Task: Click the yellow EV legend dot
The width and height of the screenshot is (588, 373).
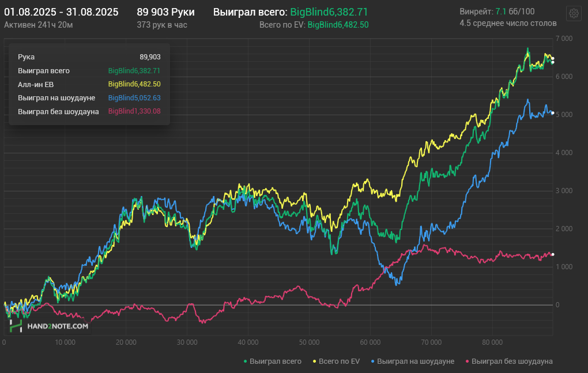Action: point(314,361)
